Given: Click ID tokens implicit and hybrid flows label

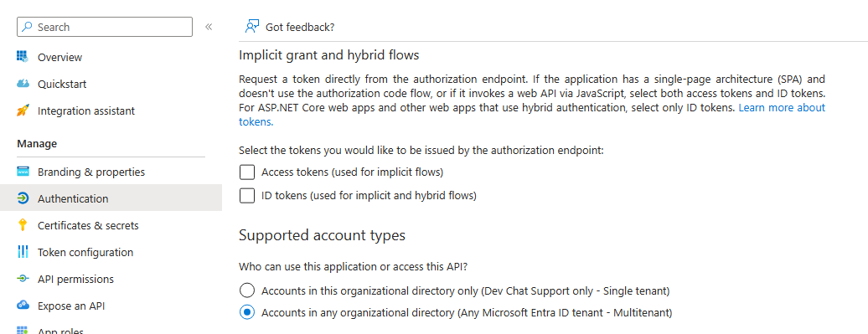Looking at the screenshot, I should click(369, 195).
